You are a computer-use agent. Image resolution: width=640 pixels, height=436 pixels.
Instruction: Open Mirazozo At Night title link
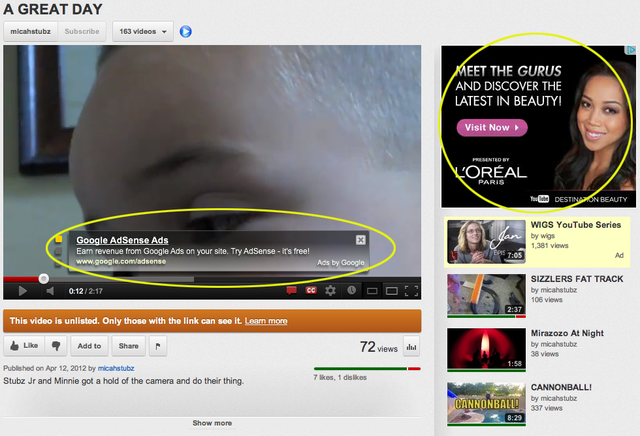pos(567,333)
